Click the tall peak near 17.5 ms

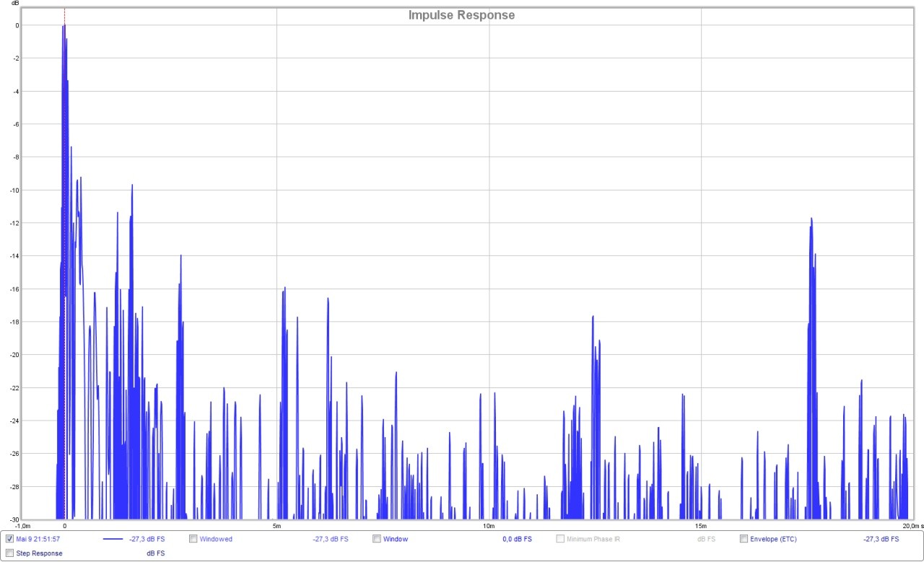(x=811, y=220)
